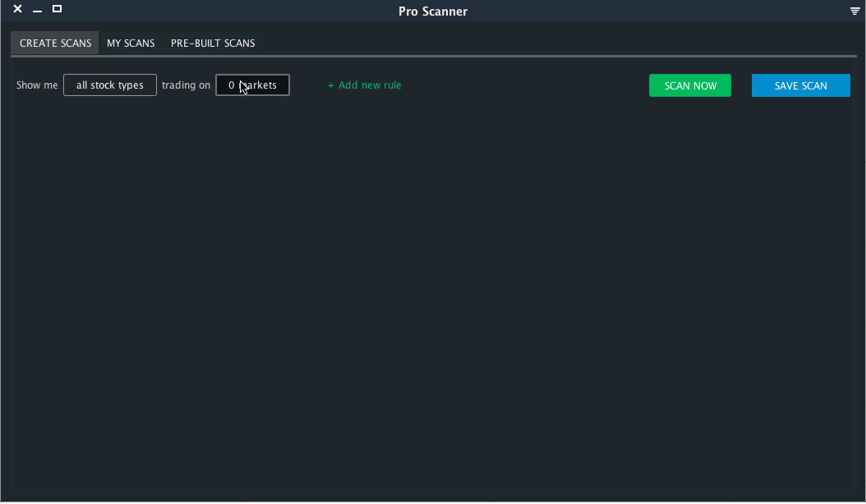This screenshot has width=866, height=504.
Task: Click Add new rule
Action: click(x=364, y=85)
